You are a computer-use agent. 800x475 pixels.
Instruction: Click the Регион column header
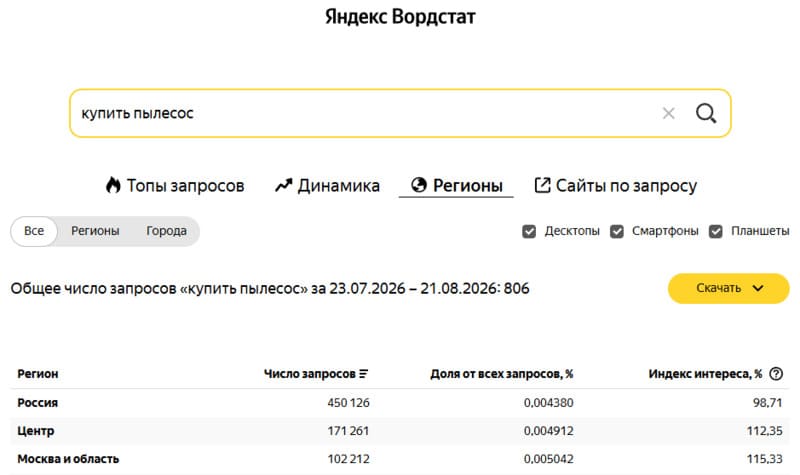pos(38,374)
